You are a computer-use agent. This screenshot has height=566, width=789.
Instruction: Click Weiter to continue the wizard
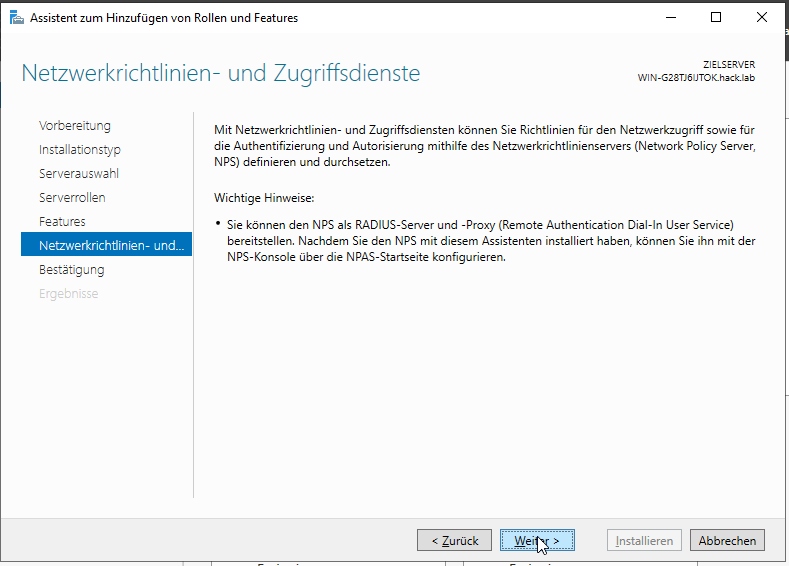click(x=536, y=540)
